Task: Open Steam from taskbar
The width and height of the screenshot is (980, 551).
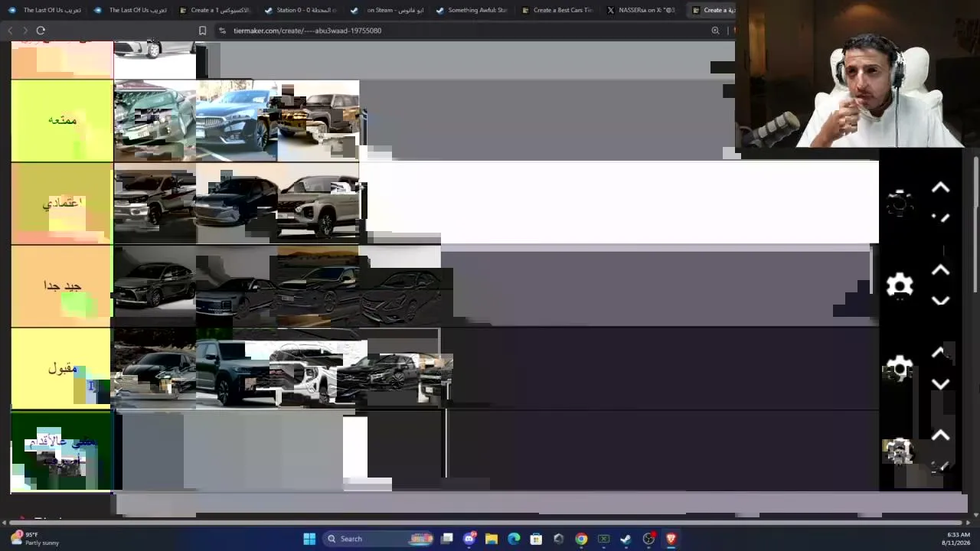Action: (x=626, y=539)
